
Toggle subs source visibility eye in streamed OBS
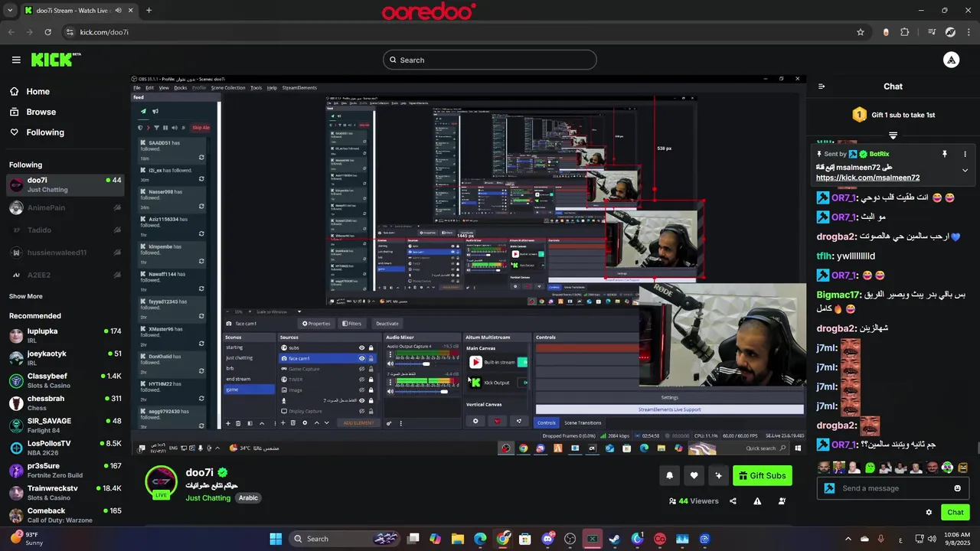pos(361,347)
